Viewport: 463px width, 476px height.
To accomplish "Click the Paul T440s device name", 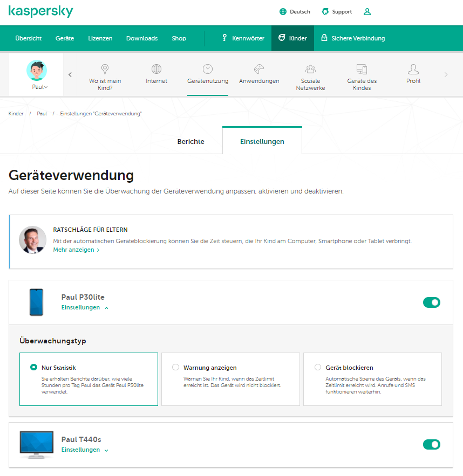I will click(81, 439).
